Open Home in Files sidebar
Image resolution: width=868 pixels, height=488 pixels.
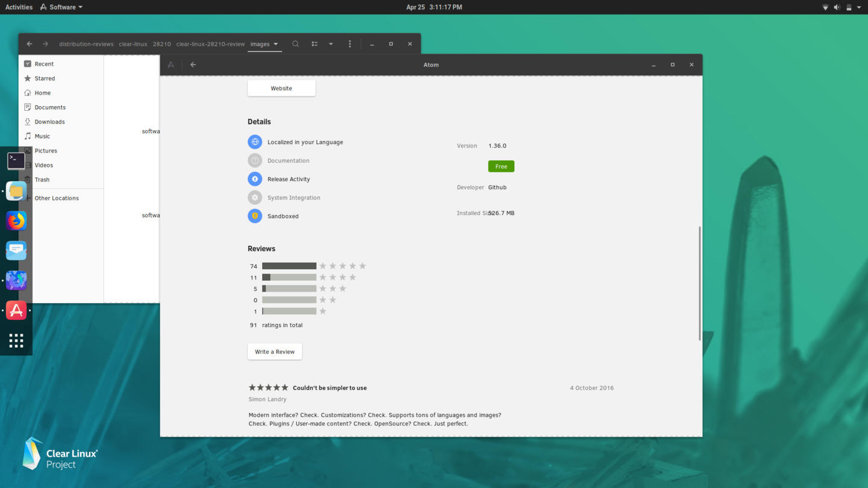pos(61,93)
